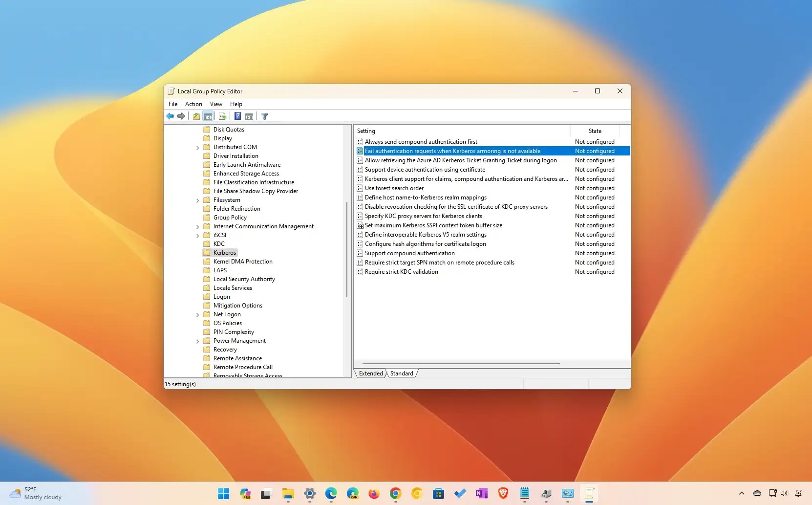The height and width of the screenshot is (505, 812).
Task: Collapse the Distributed COM tree node
Action: tap(198, 147)
